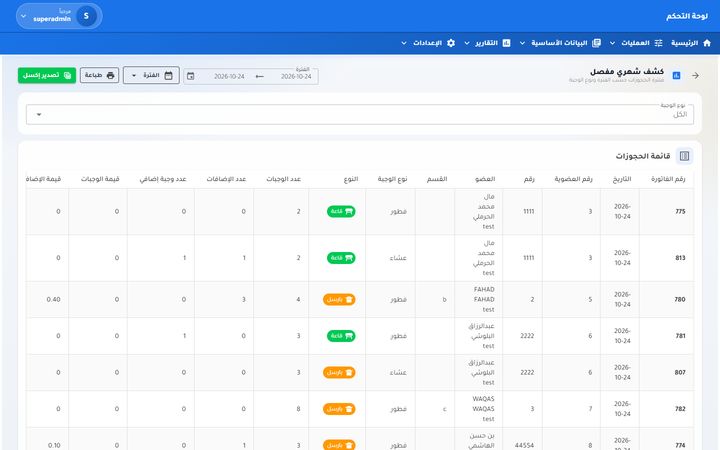
Task: Click the قيمة الوجبات column header
Action: coord(100,179)
